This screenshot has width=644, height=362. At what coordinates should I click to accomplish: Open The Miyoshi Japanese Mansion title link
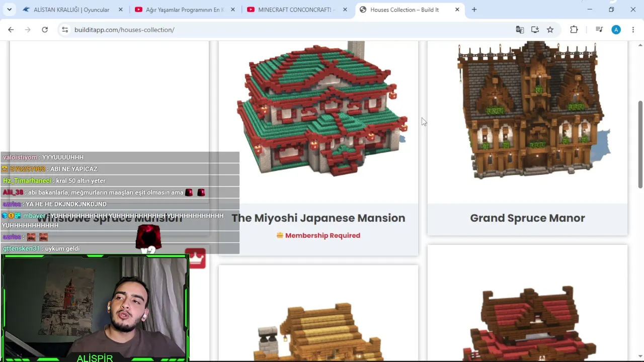[x=318, y=218]
